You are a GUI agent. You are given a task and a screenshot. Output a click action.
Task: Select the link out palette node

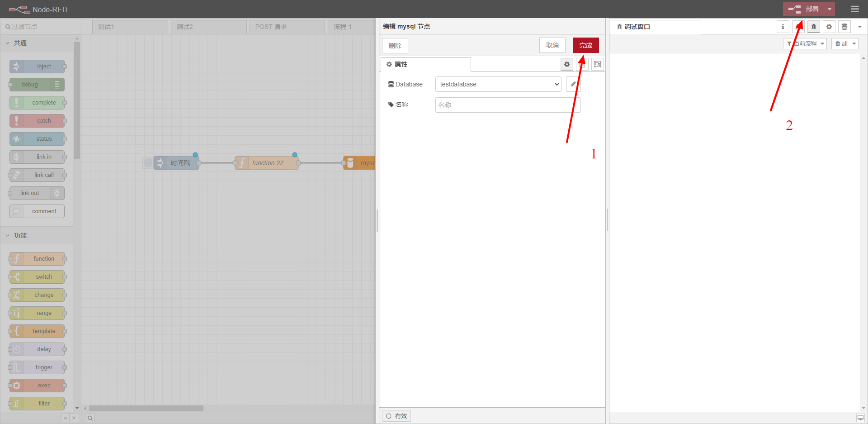[37, 193]
